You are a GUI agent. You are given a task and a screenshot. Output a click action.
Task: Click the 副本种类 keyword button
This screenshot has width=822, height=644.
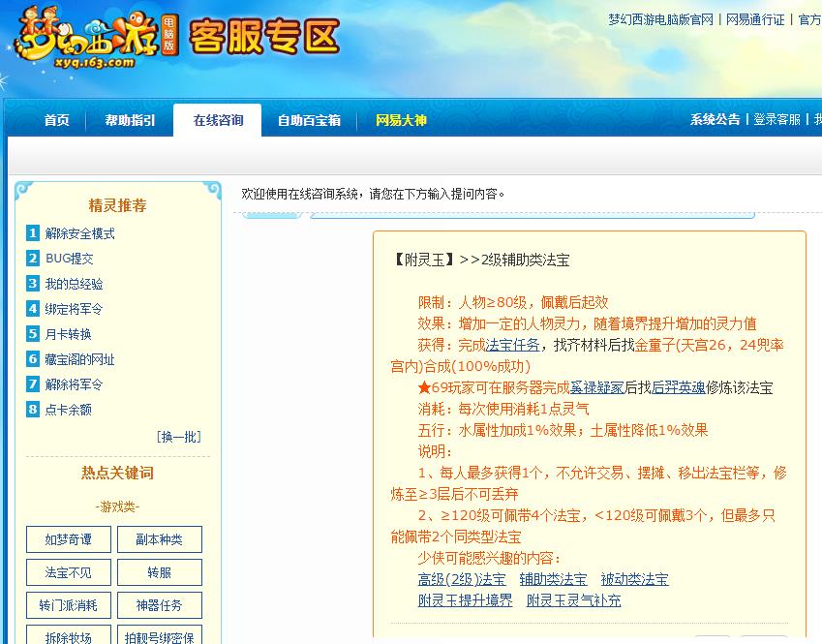(x=160, y=539)
